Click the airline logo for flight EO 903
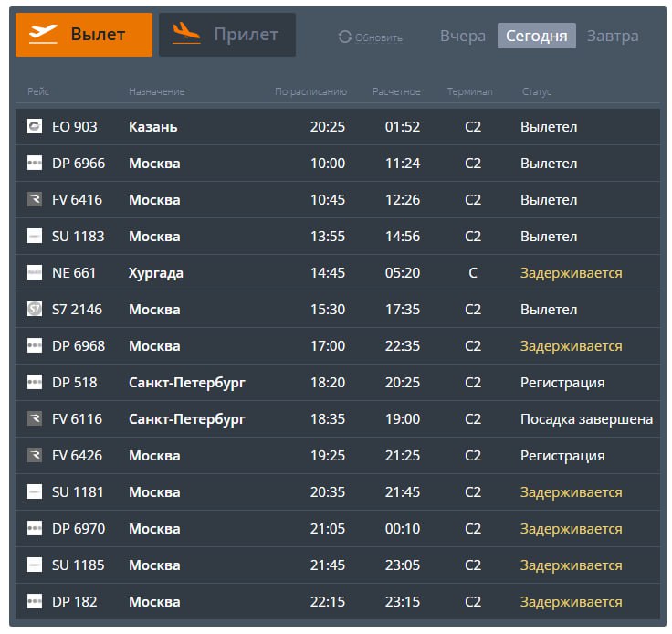 click(x=35, y=126)
